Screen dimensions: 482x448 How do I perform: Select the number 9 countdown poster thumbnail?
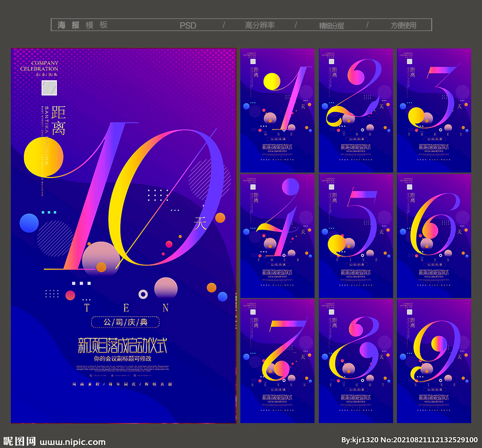point(434,361)
